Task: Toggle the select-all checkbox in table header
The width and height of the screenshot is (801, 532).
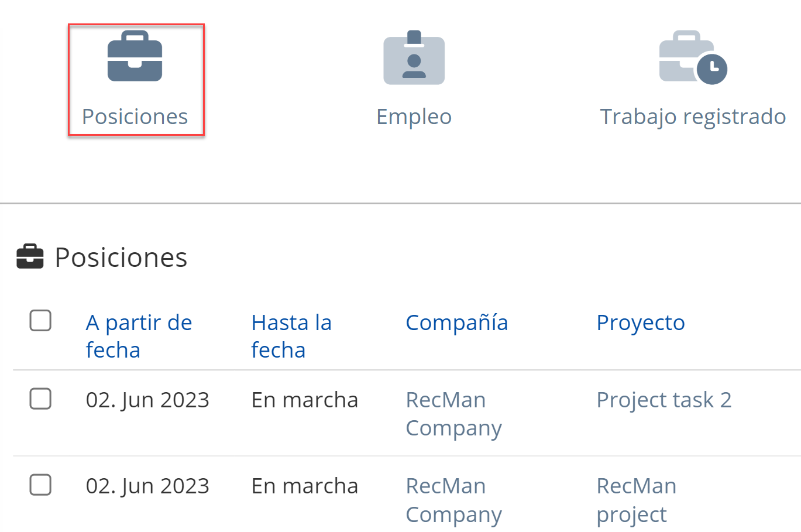Action: tap(40, 321)
